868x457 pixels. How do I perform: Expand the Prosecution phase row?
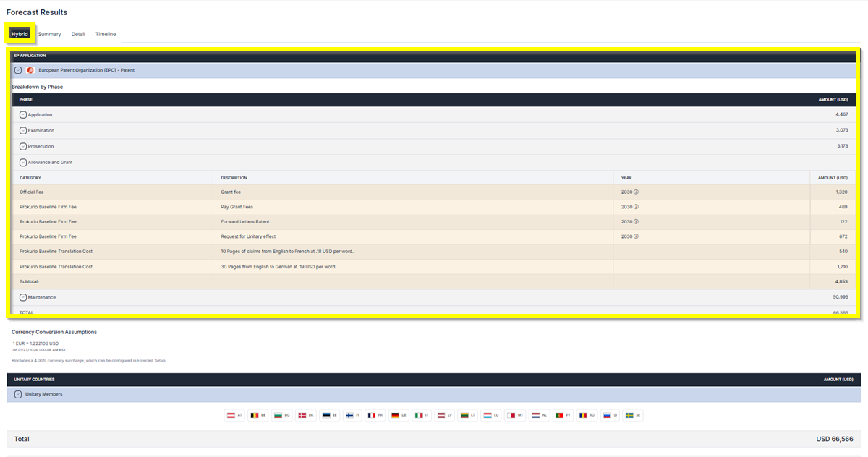(x=23, y=147)
